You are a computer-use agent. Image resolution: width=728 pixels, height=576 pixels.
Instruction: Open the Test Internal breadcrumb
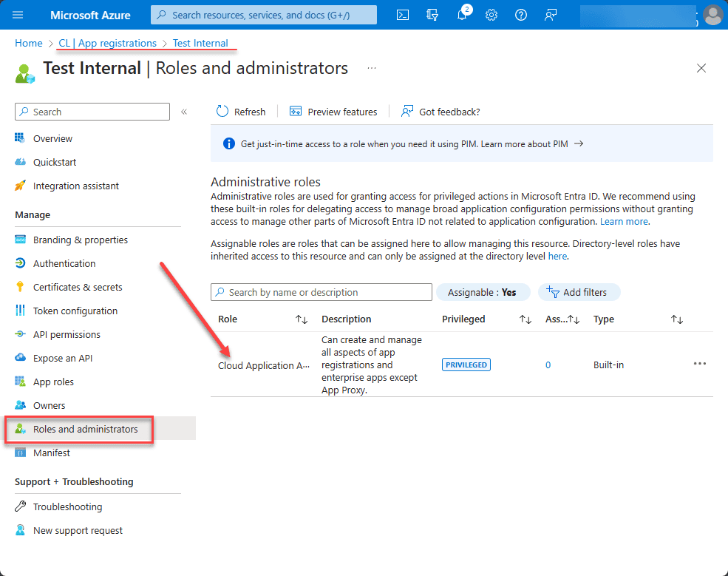point(200,43)
